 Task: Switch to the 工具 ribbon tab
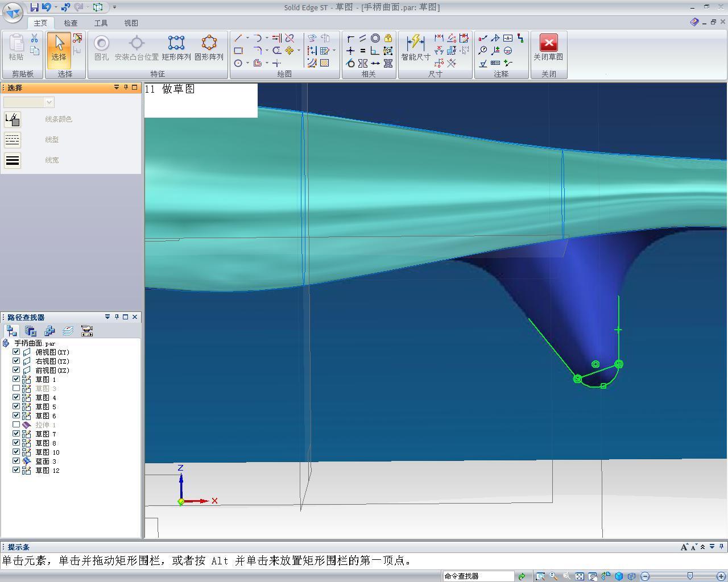click(x=101, y=23)
